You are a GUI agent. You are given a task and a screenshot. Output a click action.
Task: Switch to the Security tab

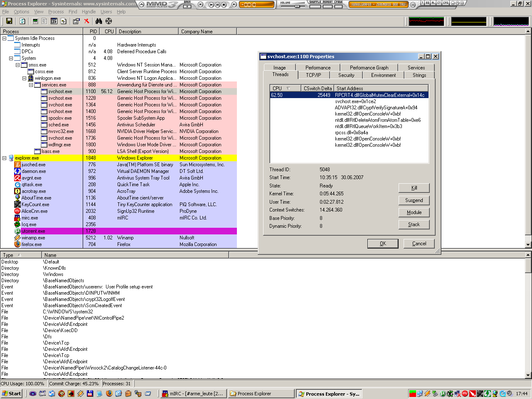point(346,75)
